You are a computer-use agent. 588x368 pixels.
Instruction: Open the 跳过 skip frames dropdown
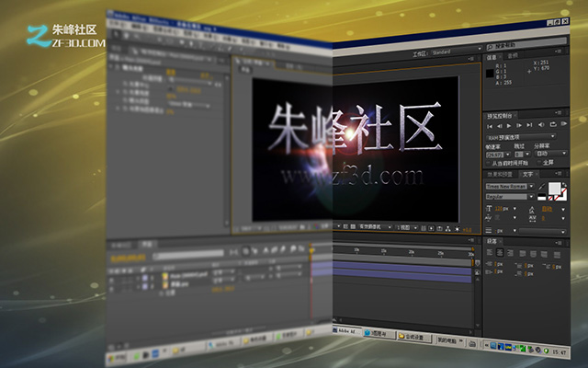point(527,154)
